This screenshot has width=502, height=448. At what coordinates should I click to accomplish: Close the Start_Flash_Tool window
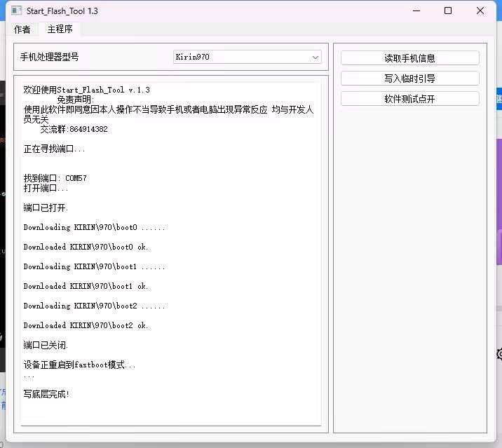coord(480,11)
